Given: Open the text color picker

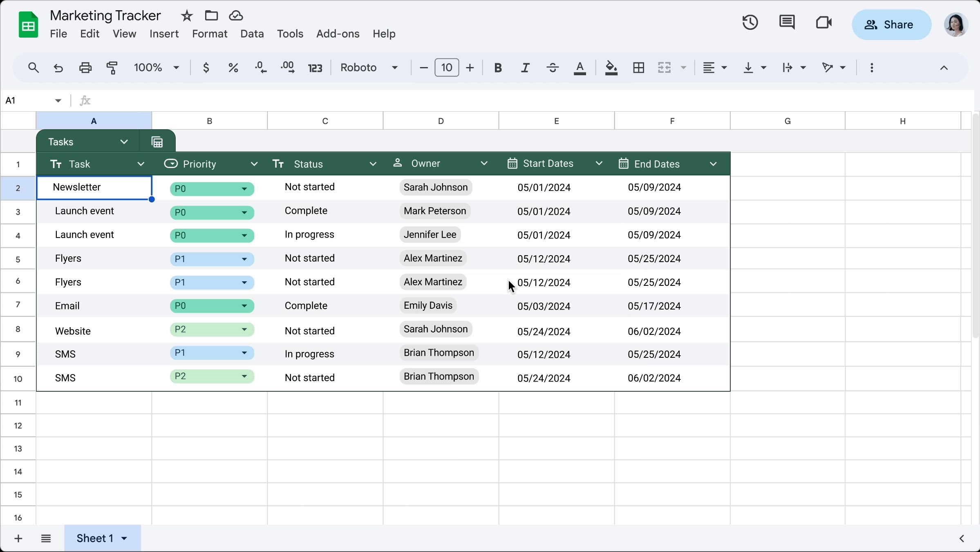Looking at the screenshot, I should 579,68.
